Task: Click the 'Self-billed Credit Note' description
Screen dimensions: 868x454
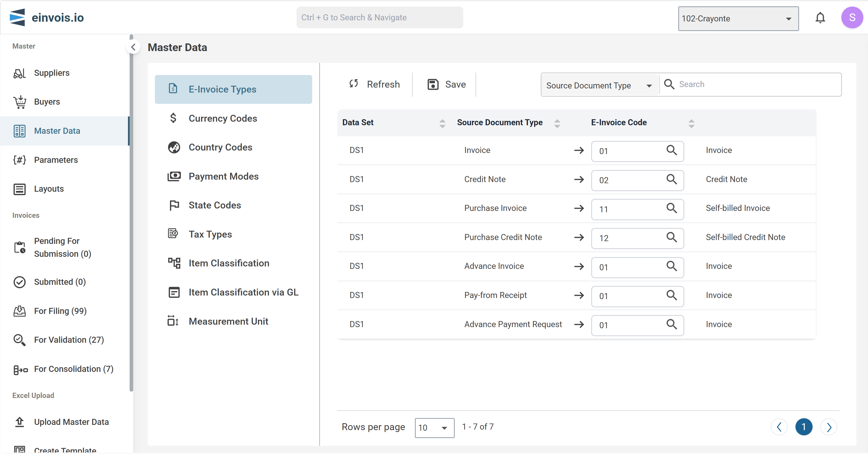Action: point(745,237)
